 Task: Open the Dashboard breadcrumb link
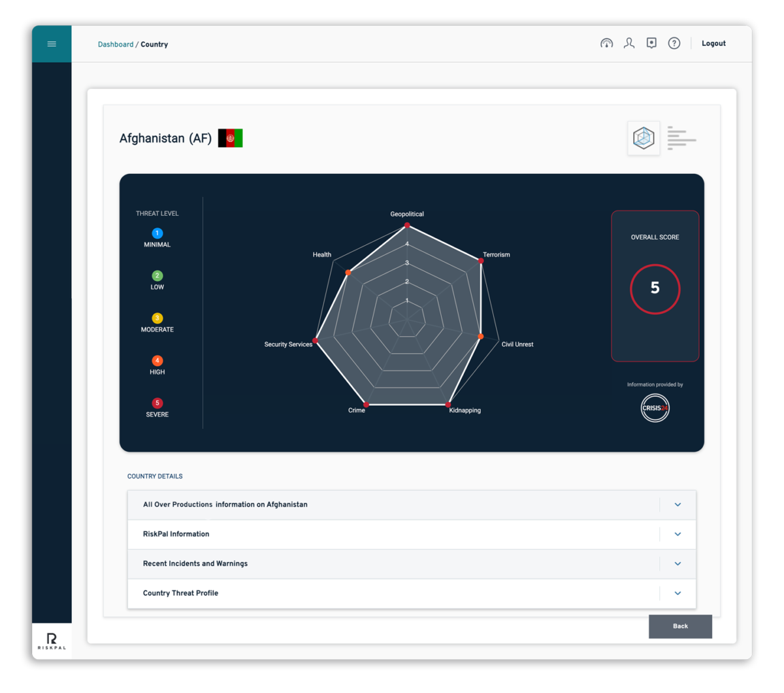click(116, 44)
